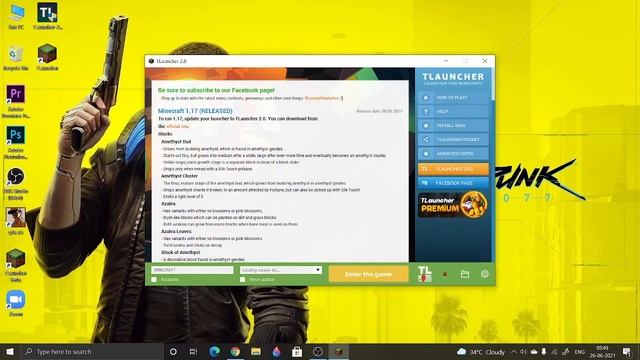Launch Microsoft Edge from the taskbar
The height and width of the screenshot is (360, 640).
pyautogui.click(x=214, y=351)
